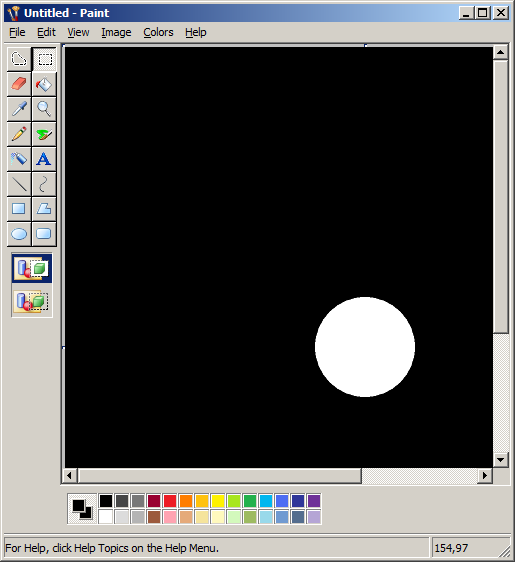Screen dimensions: 515x562
Task: Open the Colors menu
Action: tap(158, 33)
